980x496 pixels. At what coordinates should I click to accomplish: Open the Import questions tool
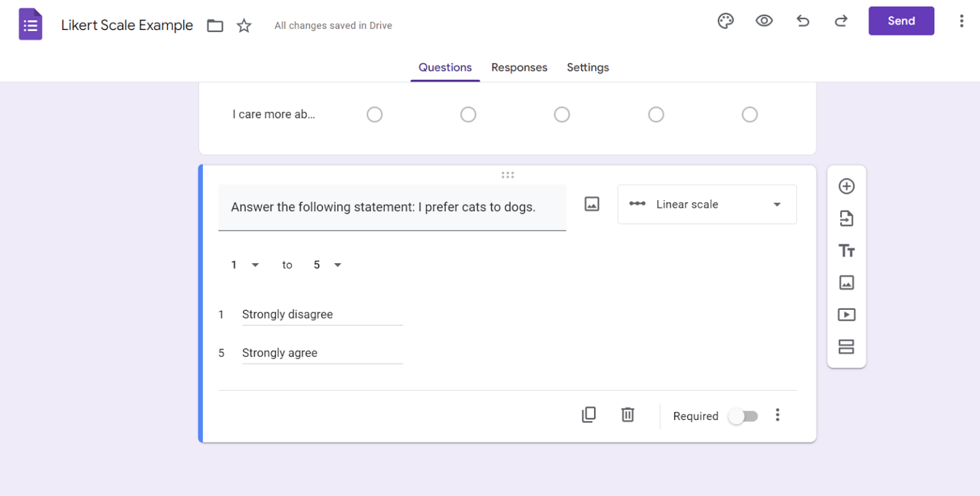tap(847, 218)
